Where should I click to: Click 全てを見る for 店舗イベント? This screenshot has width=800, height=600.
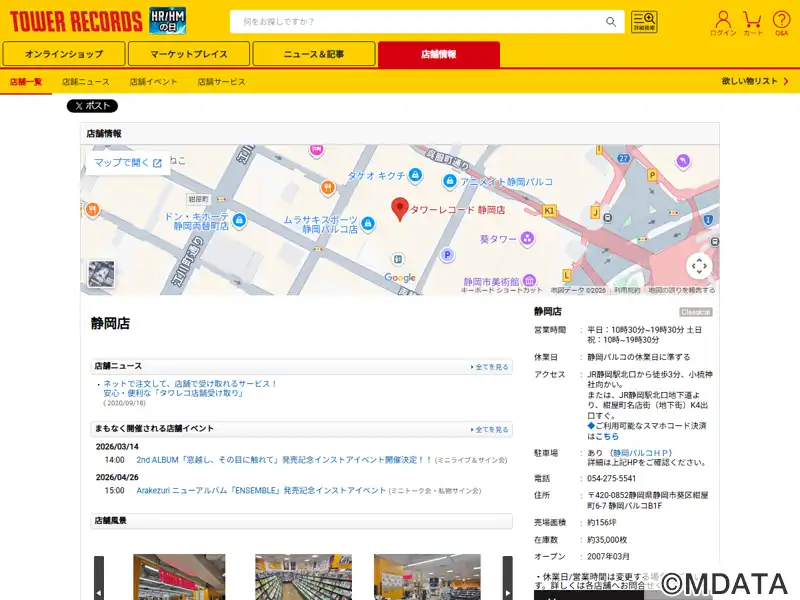[x=489, y=430]
